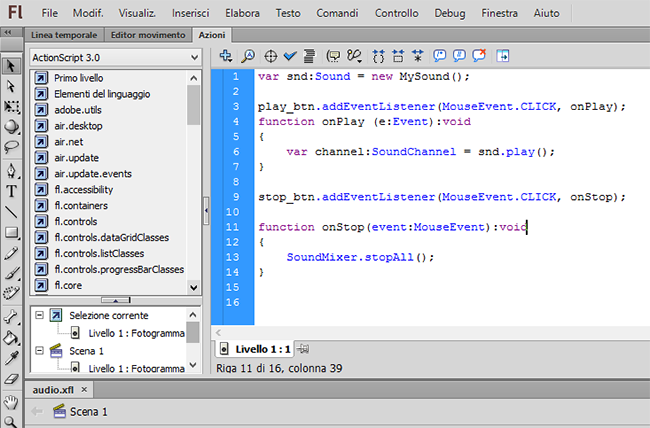Select the Text tool

coord(11,191)
